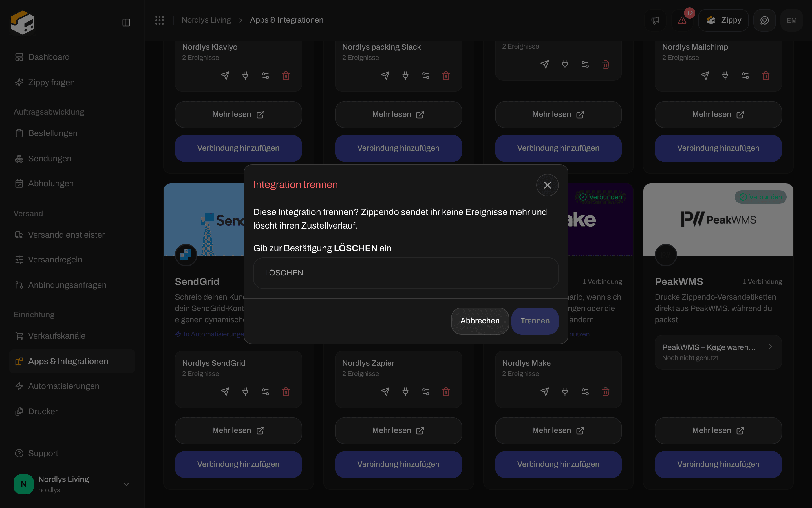Open Drucker in sidebar
812x508 pixels.
coord(72,411)
